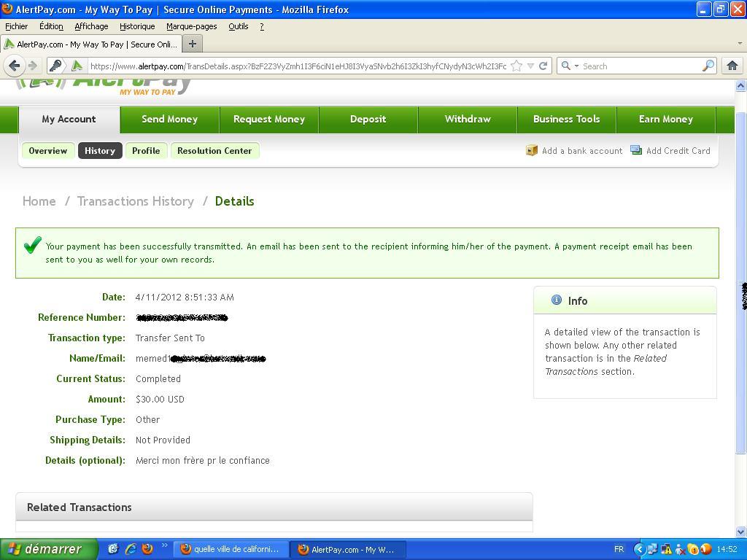Open the Resolution Center
Image resolution: width=747 pixels, height=560 pixels.
click(x=214, y=150)
